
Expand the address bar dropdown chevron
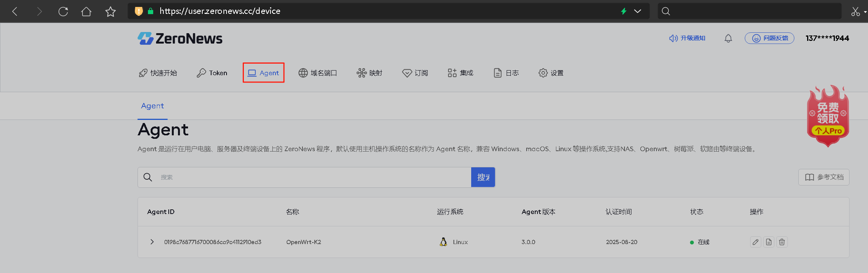click(638, 11)
